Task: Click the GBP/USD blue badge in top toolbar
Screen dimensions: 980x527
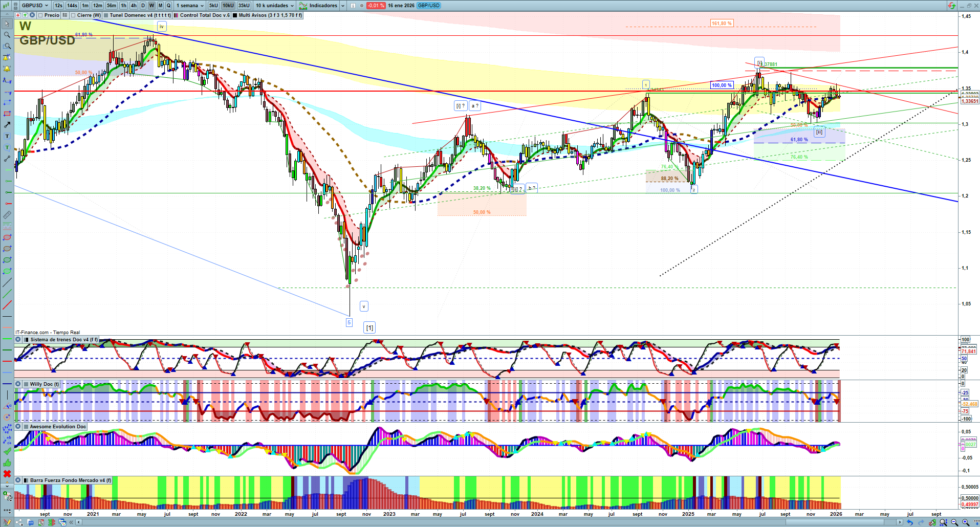Action: (428, 6)
